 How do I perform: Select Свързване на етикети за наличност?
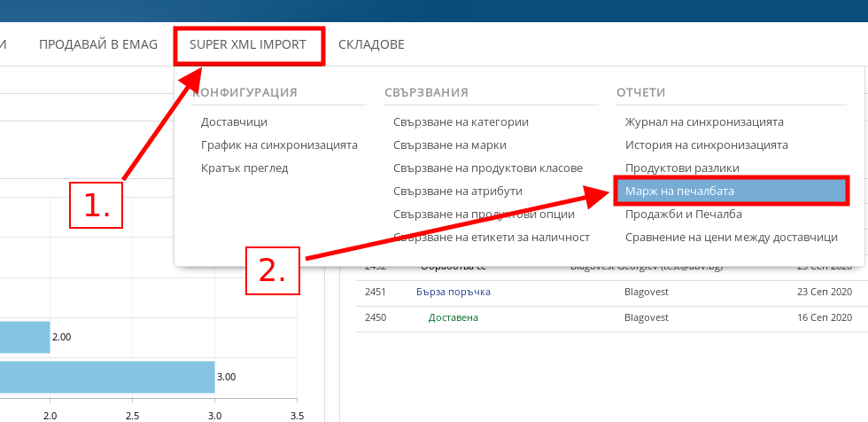492,238
